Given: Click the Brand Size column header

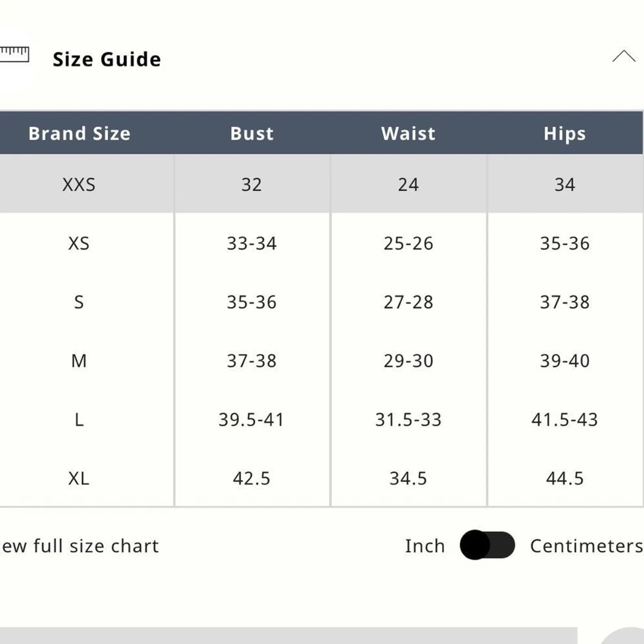Looking at the screenshot, I should click(x=79, y=133).
